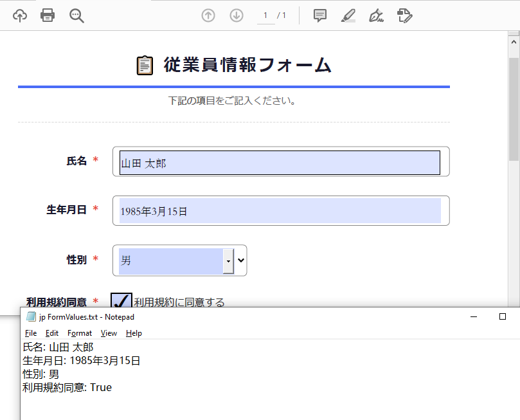Screen dimensions: 520x420
Task: Click the 利用規約に同意する label text
Action: pos(179,302)
